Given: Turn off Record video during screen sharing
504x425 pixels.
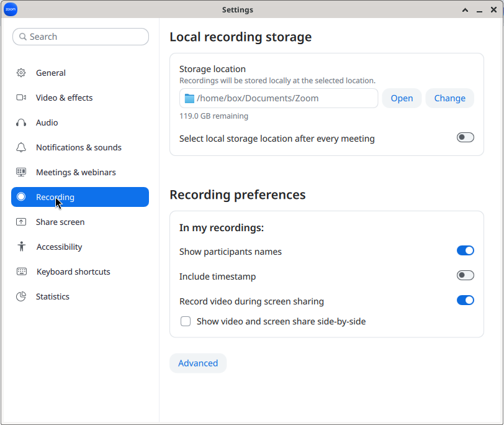Looking at the screenshot, I should pyautogui.click(x=465, y=300).
